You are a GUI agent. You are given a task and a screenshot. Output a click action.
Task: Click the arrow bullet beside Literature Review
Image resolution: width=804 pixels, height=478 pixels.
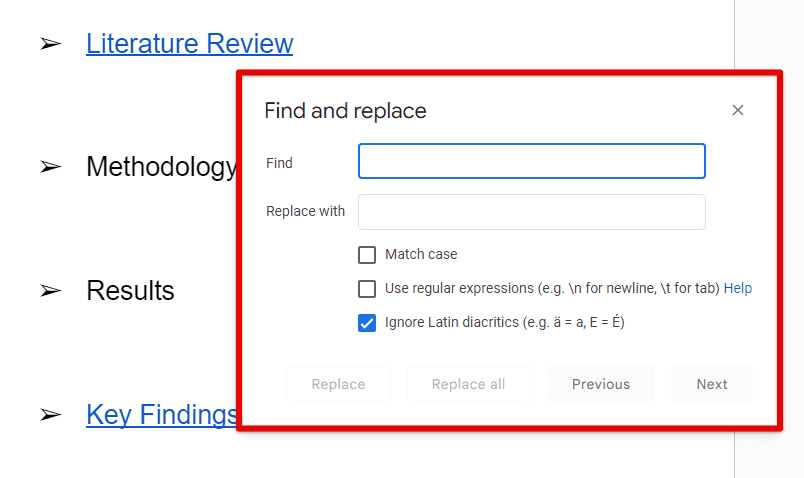pyautogui.click(x=51, y=44)
